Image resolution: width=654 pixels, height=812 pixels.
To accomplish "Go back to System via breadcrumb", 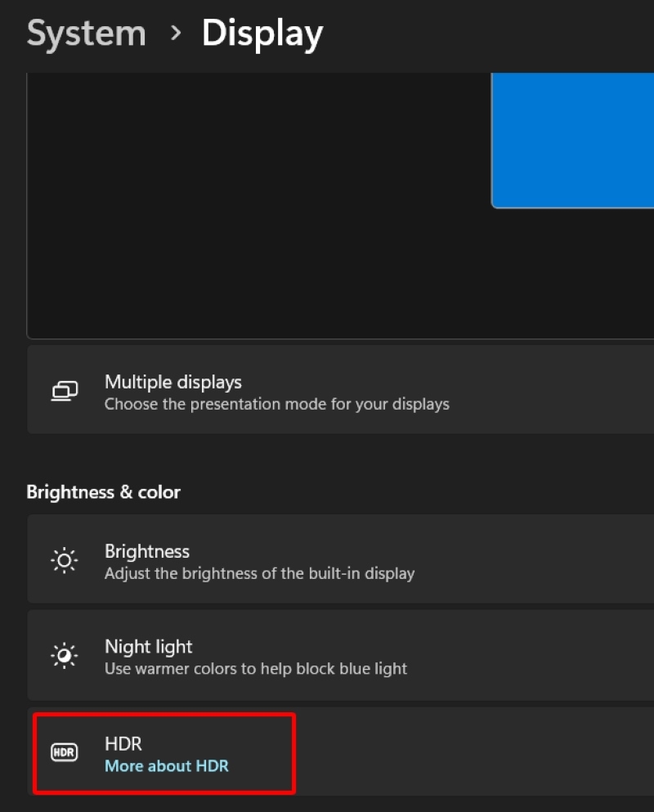I will coord(87,34).
